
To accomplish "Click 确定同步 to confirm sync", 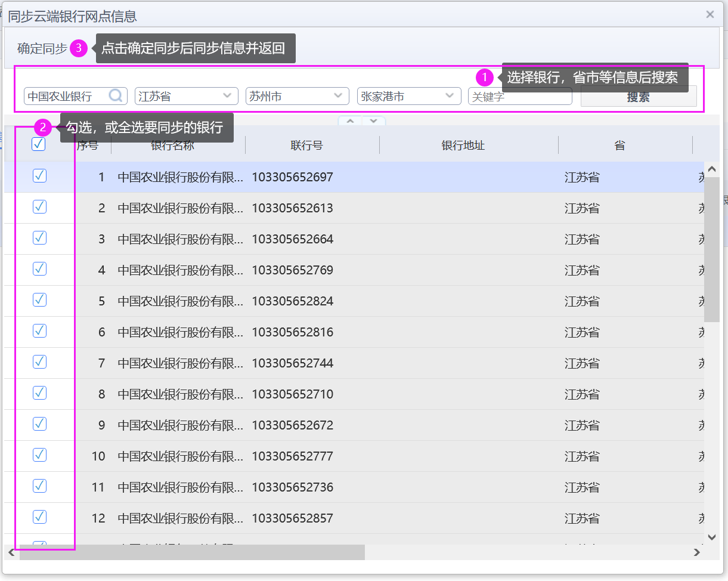I will click(x=42, y=49).
